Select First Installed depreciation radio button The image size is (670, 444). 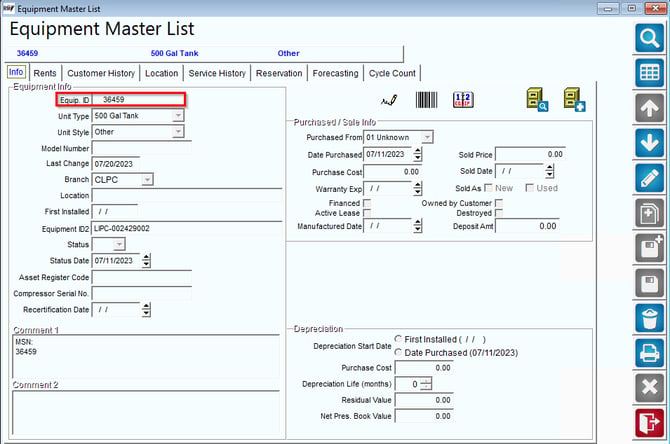click(x=398, y=339)
